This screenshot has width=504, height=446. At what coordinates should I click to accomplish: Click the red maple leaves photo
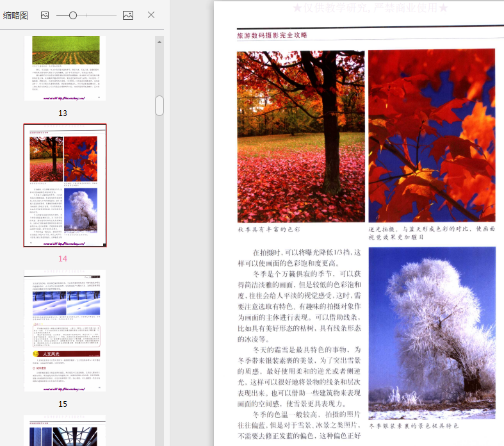point(432,135)
